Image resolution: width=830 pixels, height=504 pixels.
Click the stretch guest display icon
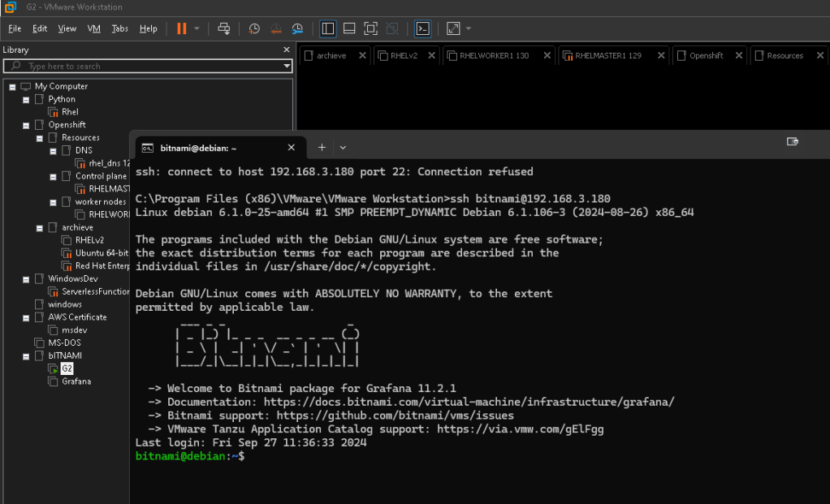pyautogui.click(x=453, y=28)
